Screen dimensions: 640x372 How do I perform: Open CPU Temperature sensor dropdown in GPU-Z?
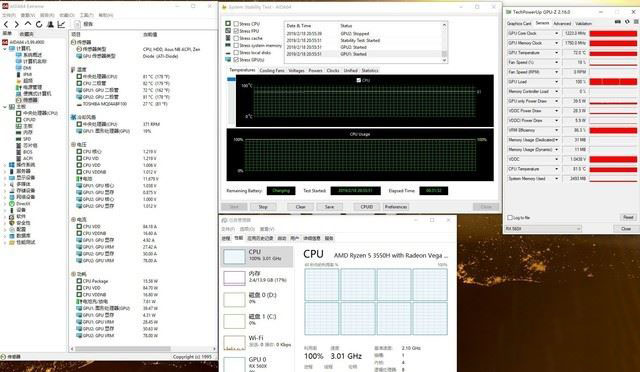tap(556, 169)
